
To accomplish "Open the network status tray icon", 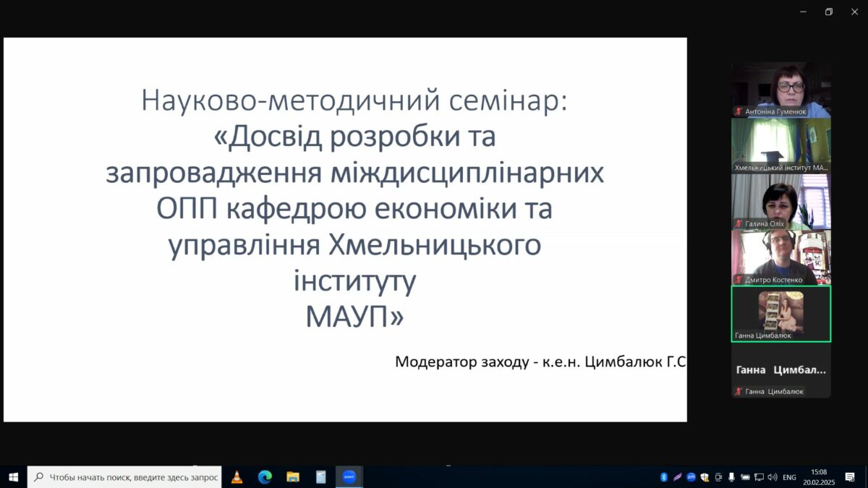I will click(759, 477).
